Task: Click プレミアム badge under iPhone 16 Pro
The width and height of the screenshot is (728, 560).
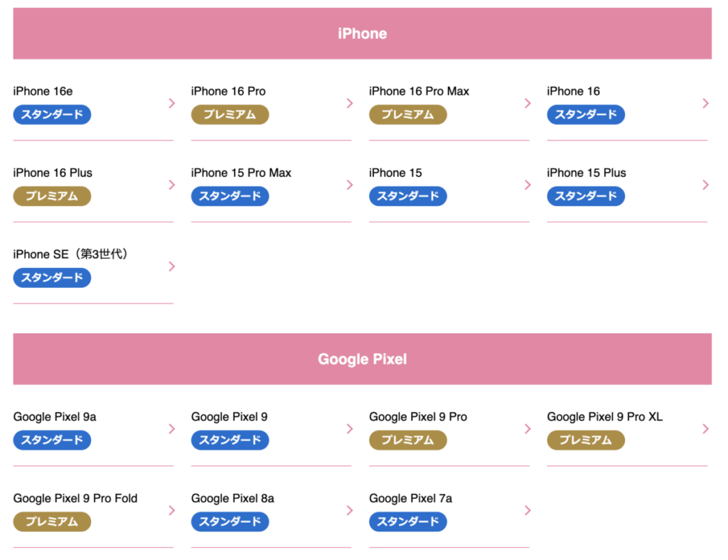Action: click(x=230, y=114)
